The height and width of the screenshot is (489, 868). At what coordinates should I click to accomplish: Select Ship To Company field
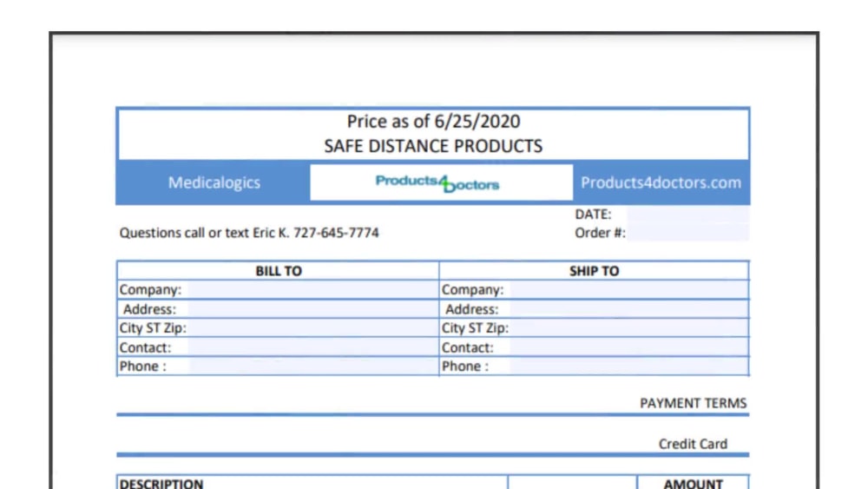tap(628, 289)
